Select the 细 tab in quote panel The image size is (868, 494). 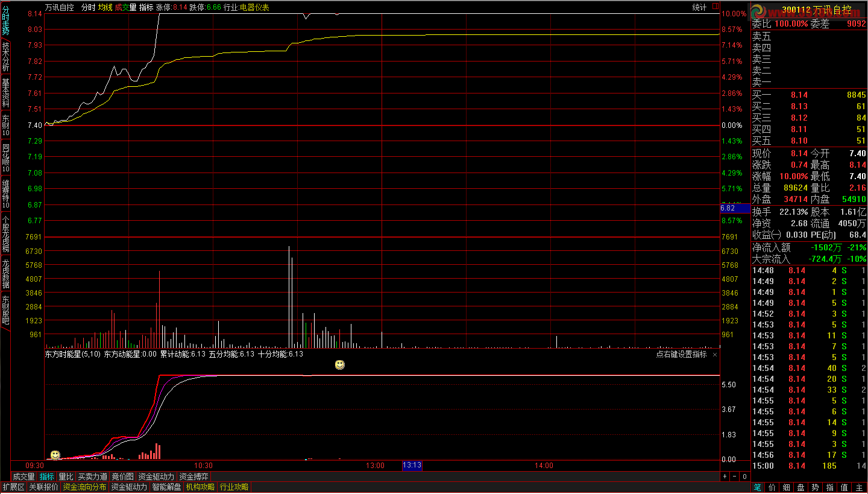(x=786, y=487)
